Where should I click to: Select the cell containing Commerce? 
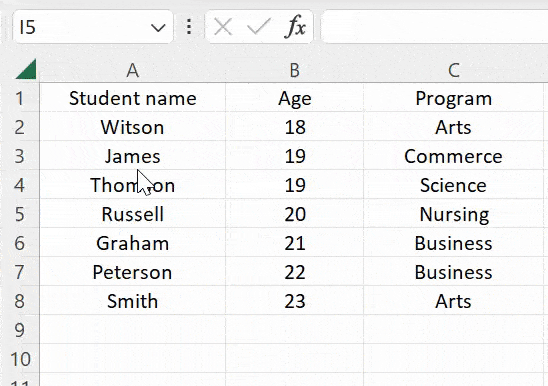point(454,156)
